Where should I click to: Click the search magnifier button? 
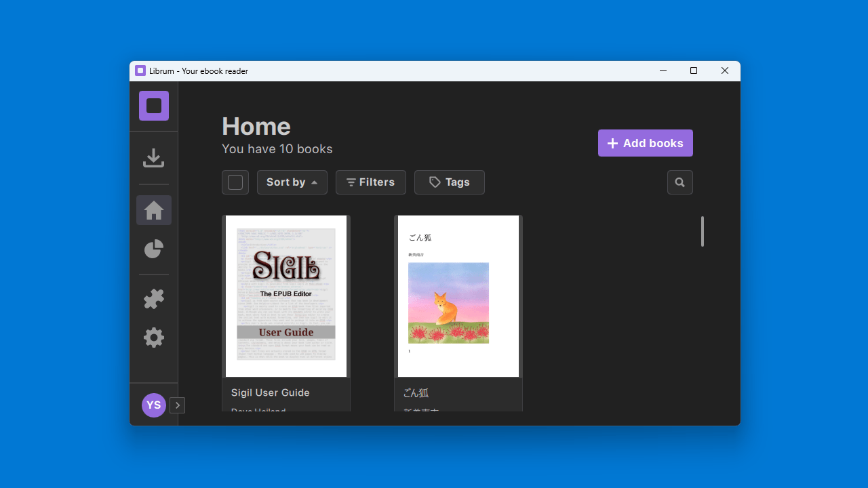click(x=680, y=182)
